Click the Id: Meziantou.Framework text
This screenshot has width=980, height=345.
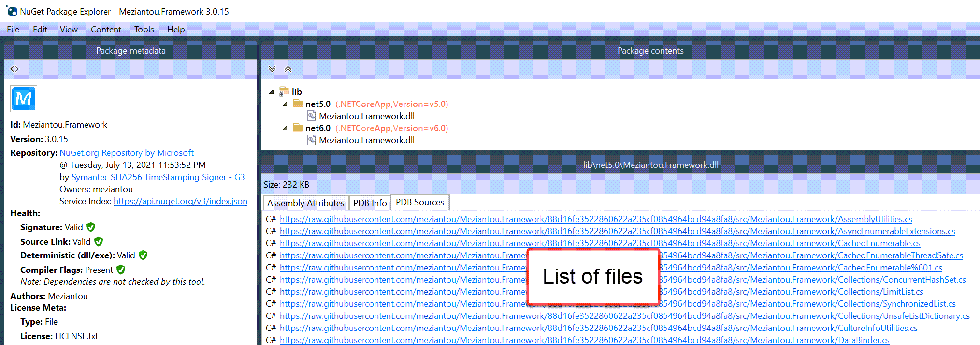pyautogui.click(x=59, y=125)
